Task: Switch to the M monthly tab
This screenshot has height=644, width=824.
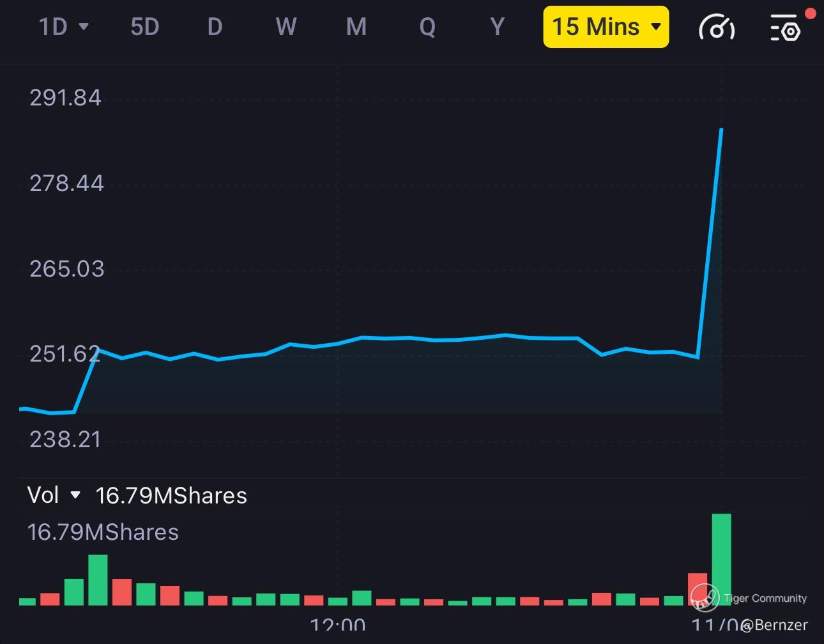Action: [356, 27]
